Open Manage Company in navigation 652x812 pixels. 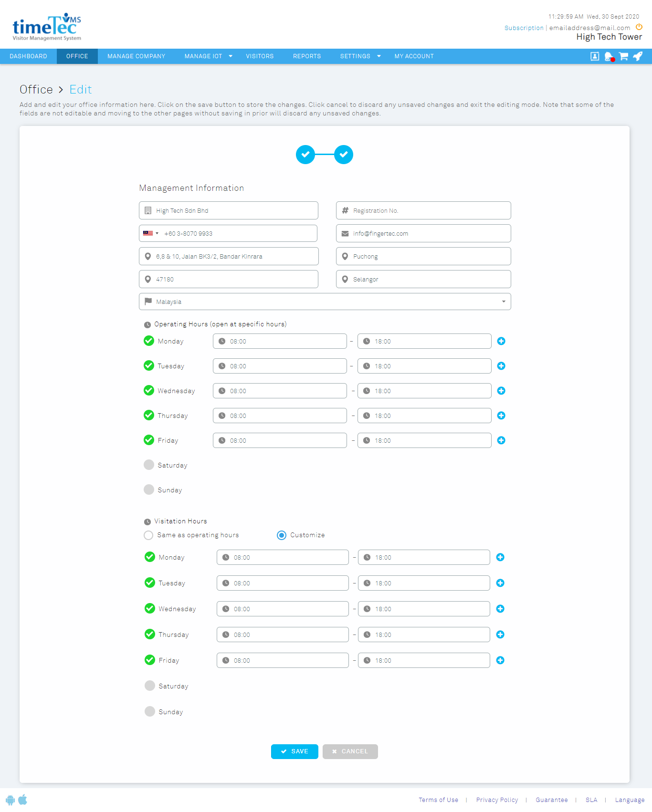(x=137, y=56)
